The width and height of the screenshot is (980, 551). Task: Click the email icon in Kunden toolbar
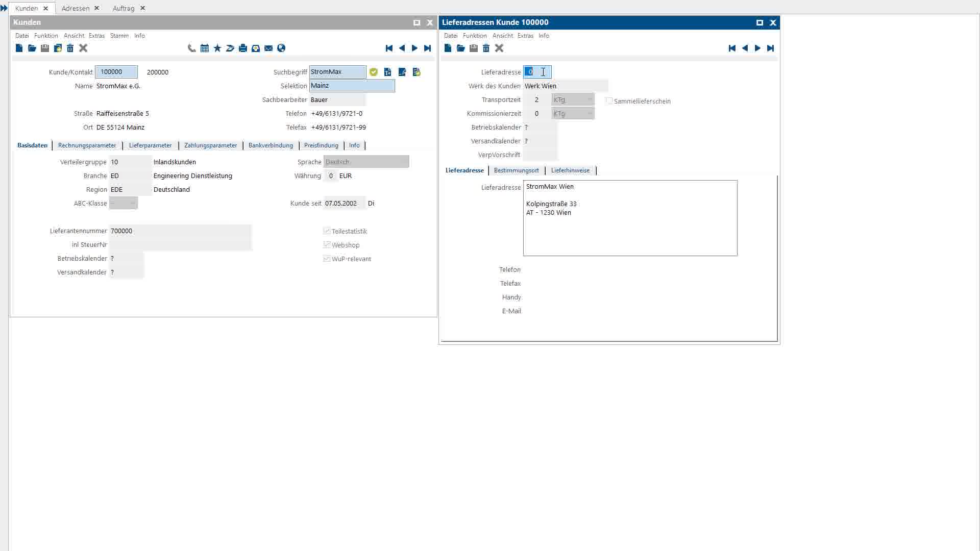tap(268, 48)
